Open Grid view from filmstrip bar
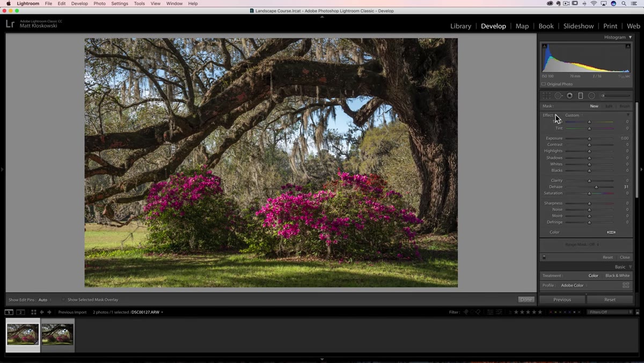 [33, 312]
